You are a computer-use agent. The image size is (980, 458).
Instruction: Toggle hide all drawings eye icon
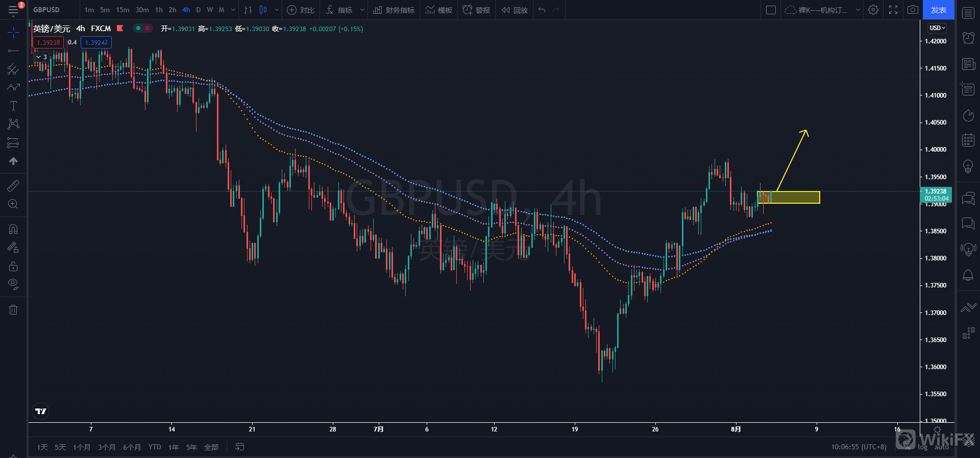pyautogui.click(x=13, y=284)
